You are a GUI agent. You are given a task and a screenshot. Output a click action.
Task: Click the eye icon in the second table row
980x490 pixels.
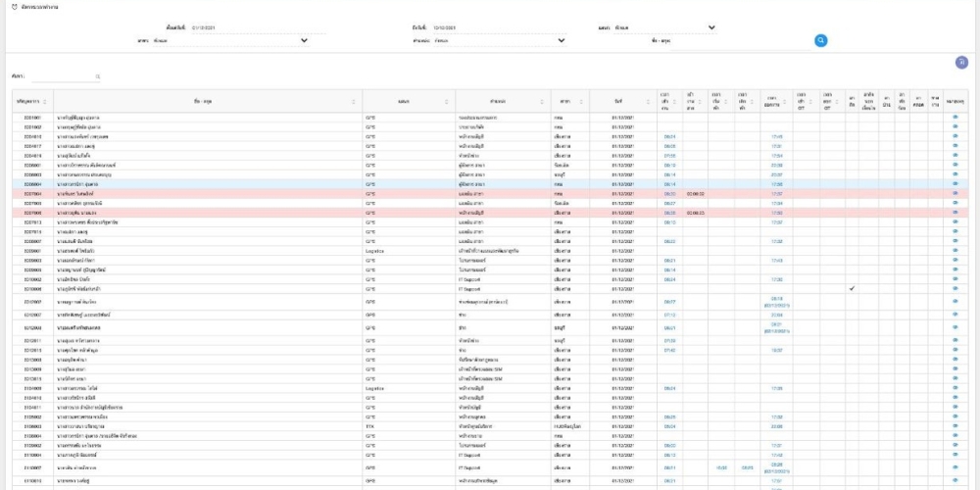click(x=955, y=126)
